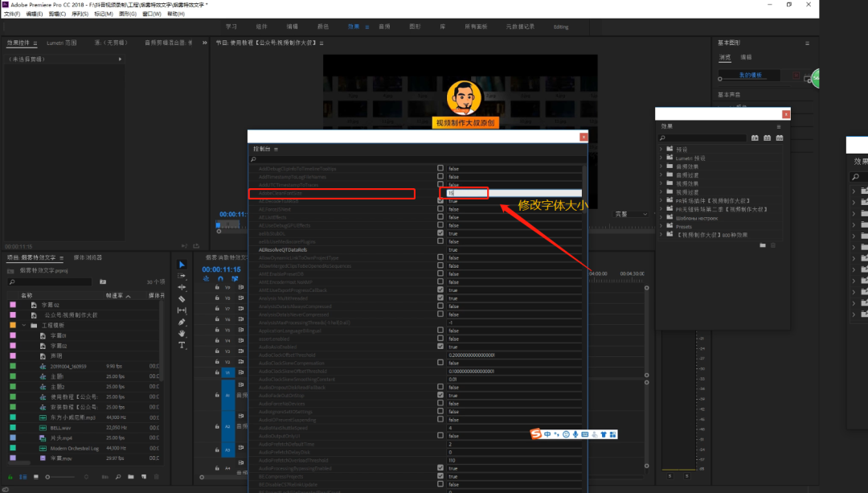Select BELL.wav in project panel
The height and width of the screenshot is (493, 868).
[x=60, y=428]
